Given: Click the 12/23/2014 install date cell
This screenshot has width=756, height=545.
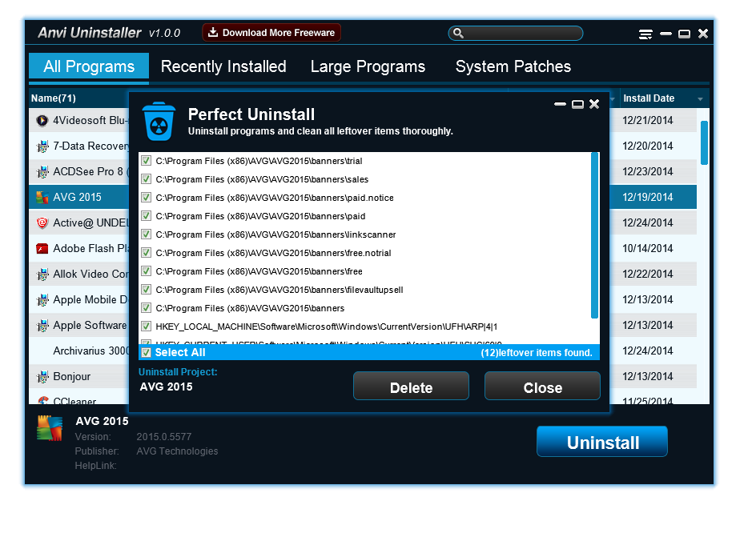Looking at the screenshot, I should (648, 171).
